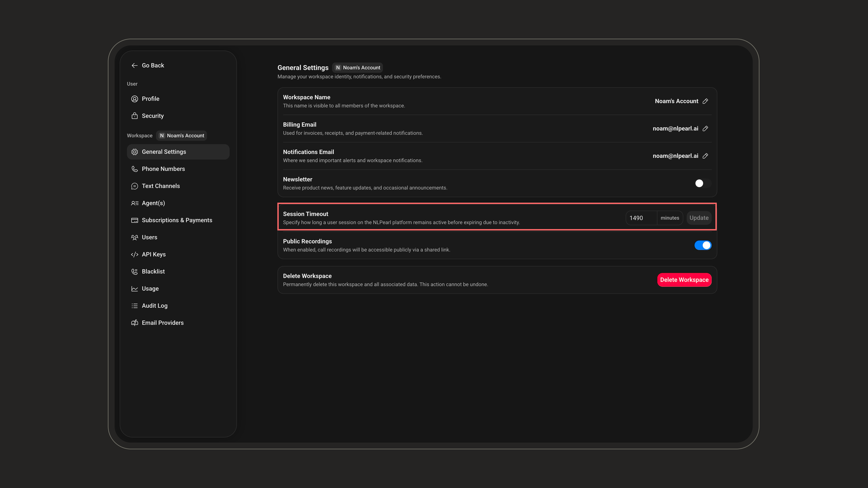Open the Audit Log page

(178, 306)
